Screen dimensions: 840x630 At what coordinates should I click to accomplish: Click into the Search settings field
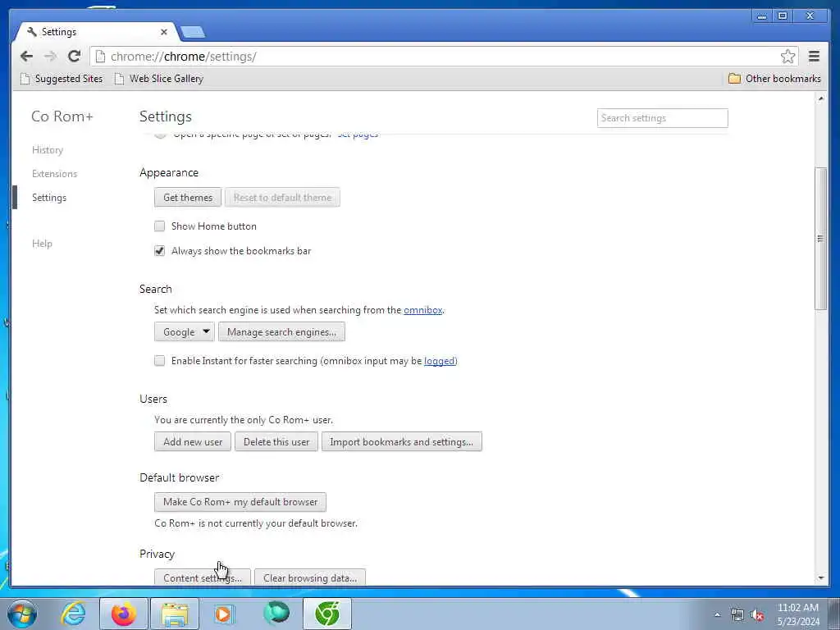(x=662, y=118)
